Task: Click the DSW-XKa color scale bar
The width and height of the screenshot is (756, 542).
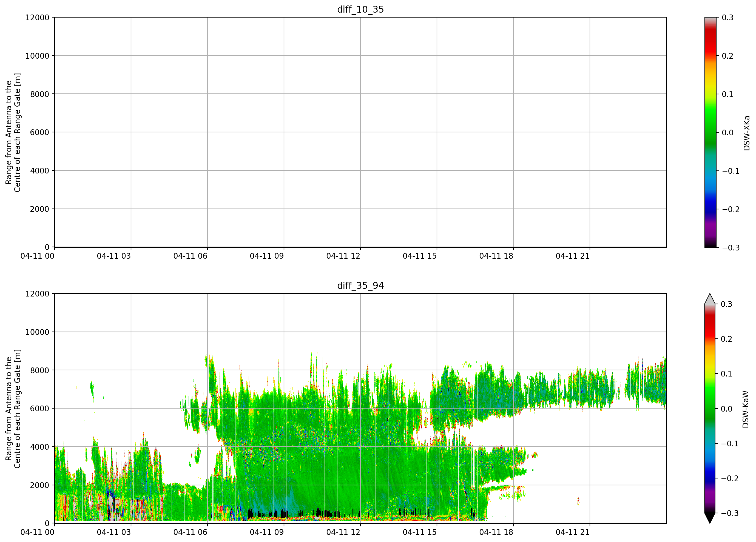Action: pos(710,132)
